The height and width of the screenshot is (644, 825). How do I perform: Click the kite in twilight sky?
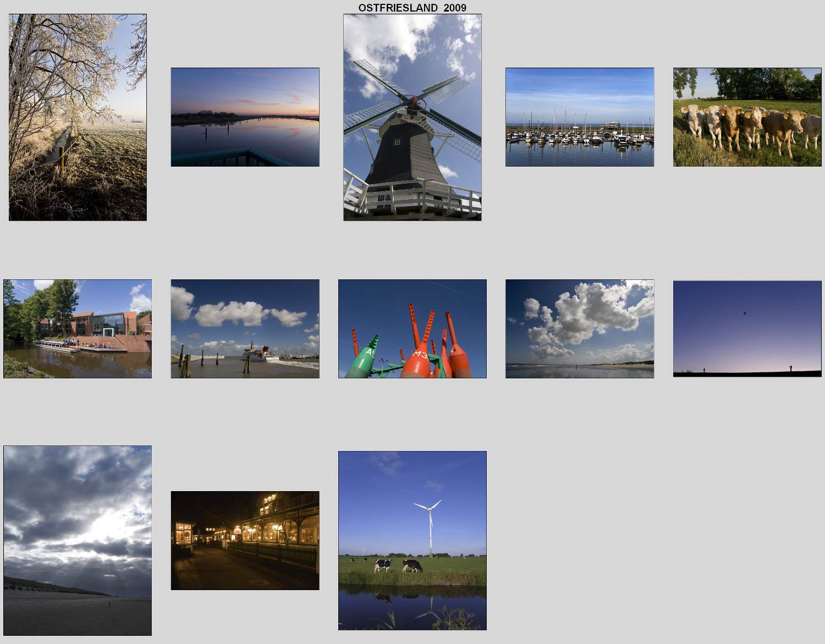click(744, 313)
